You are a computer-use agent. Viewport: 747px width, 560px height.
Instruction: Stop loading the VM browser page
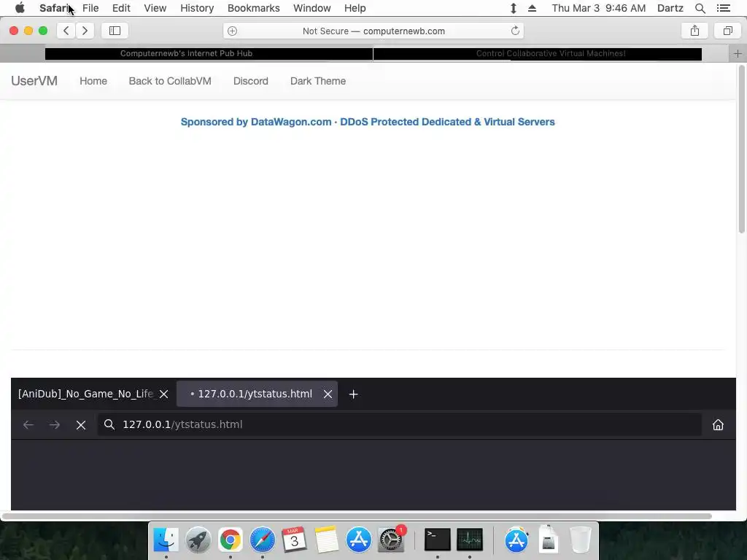click(81, 425)
